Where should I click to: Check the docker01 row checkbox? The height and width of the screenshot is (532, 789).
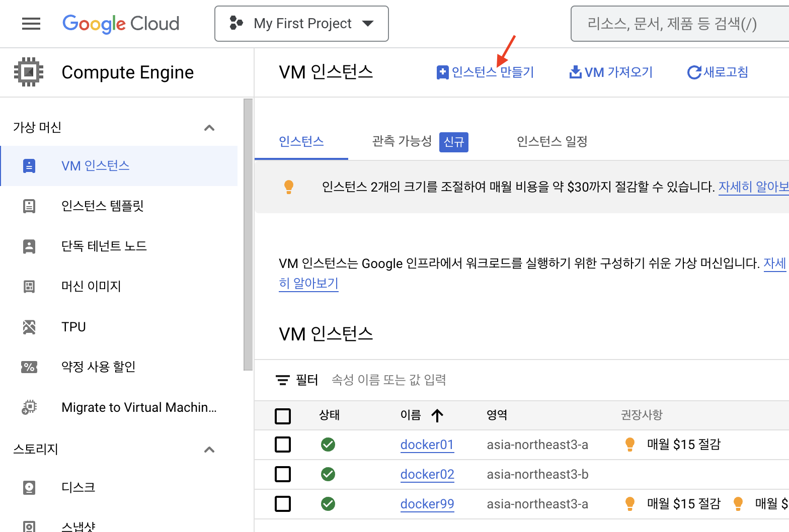tap(283, 445)
